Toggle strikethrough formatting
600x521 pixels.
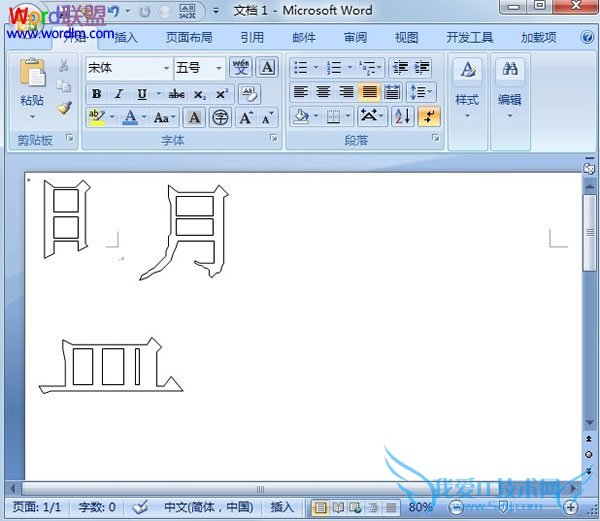177,94
